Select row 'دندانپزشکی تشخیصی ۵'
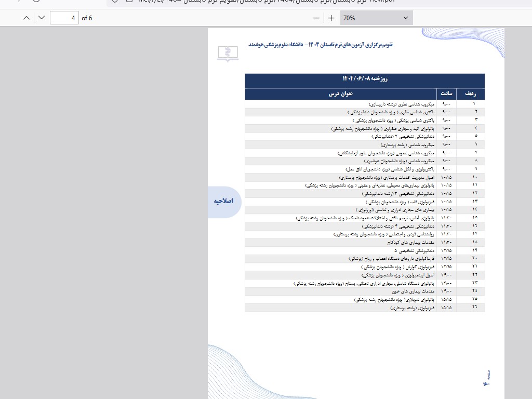Screen dimensions: 532x399 tap(365, 250)
